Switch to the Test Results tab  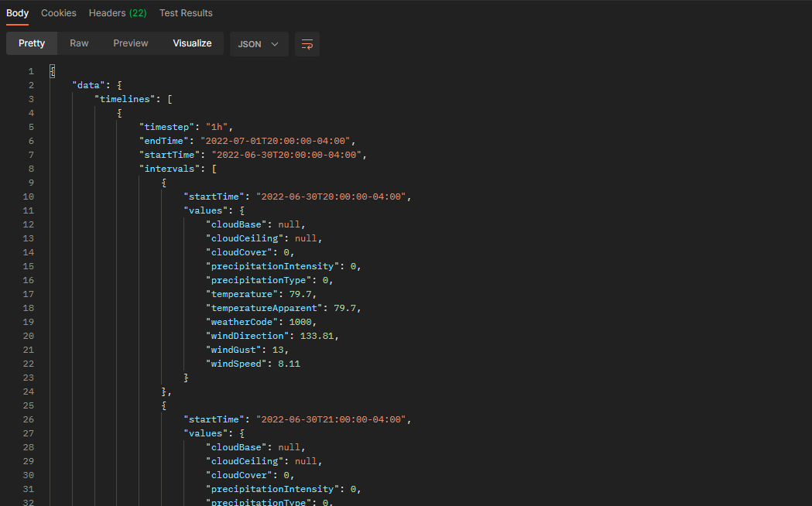point(186,13)
